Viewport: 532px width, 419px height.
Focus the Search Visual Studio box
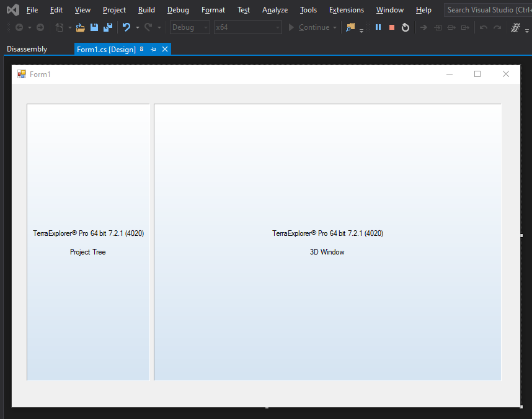489,10
